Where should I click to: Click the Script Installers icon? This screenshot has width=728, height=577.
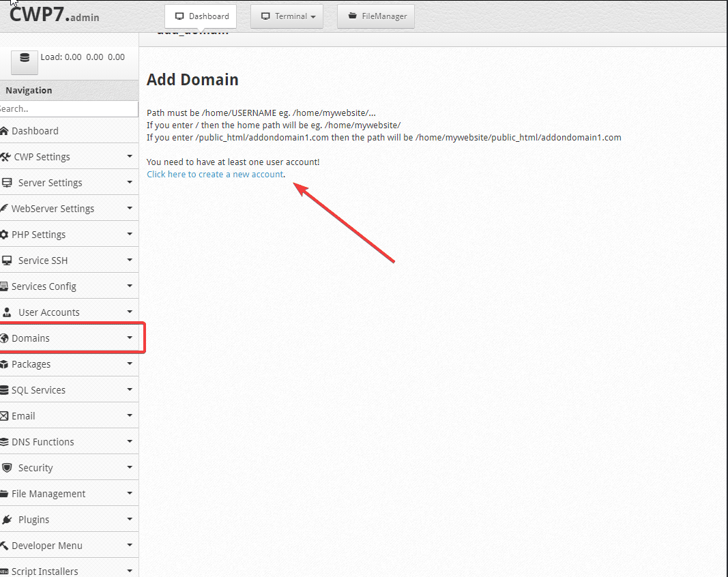5,571
